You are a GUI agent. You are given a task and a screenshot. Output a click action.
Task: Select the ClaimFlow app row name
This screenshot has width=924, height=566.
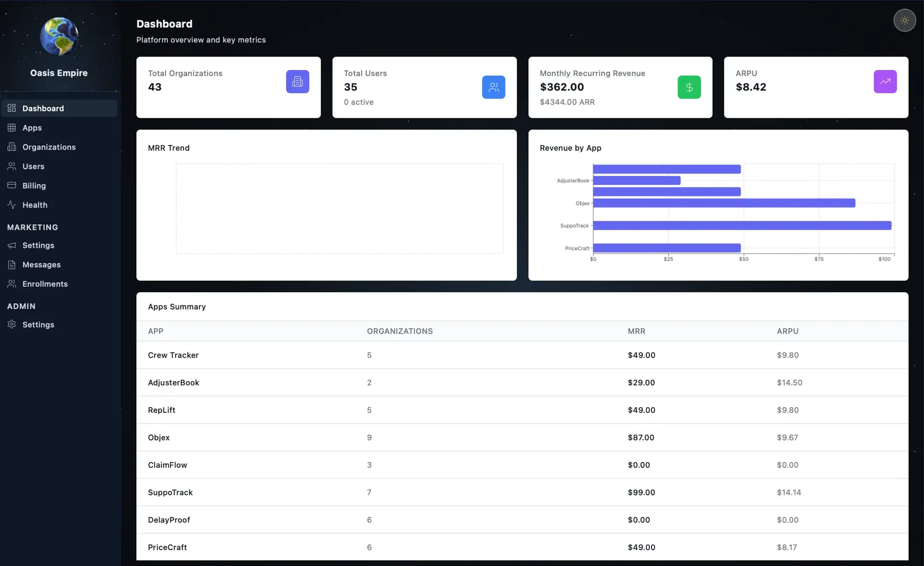[x=167, y=465]
